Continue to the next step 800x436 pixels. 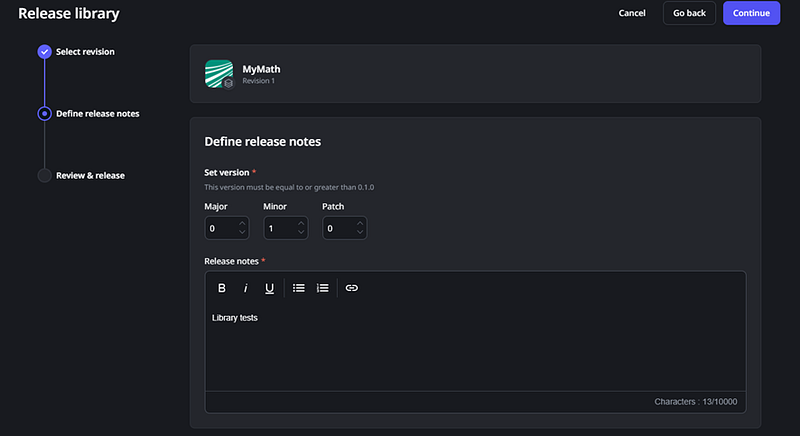(x=751, y=13)
